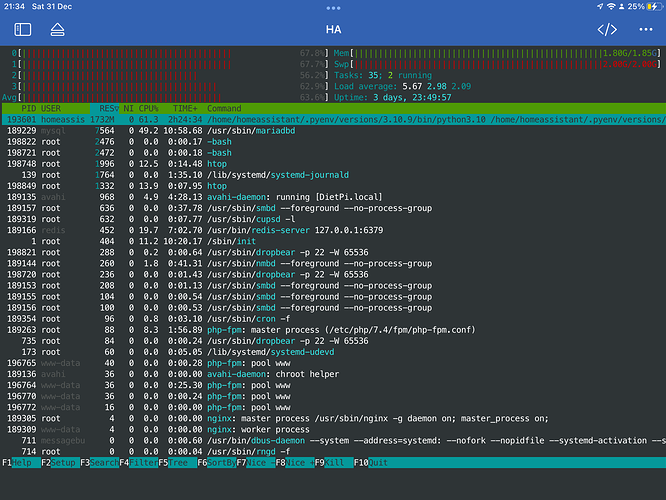666x500 pixels.
Task: Select the dropbear process PID 735
Action: coord(333,341)
